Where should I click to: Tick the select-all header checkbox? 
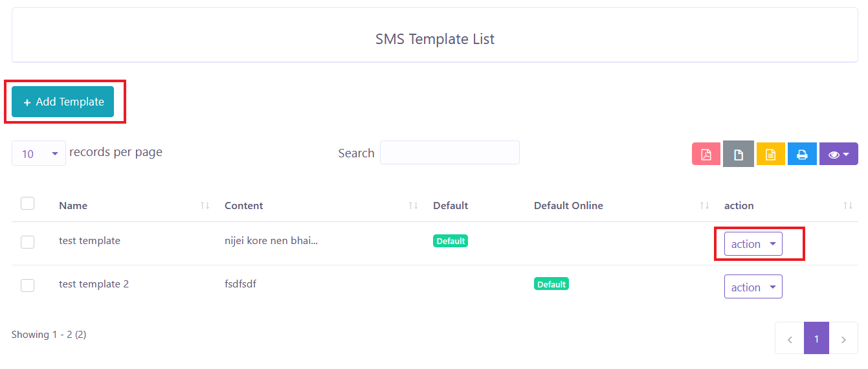(x=27, y=203)
